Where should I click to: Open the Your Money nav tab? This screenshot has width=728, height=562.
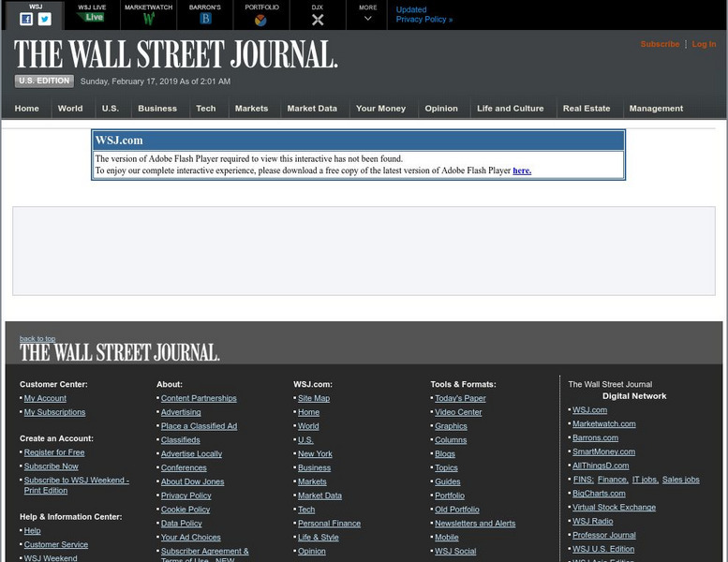[380, 108]
